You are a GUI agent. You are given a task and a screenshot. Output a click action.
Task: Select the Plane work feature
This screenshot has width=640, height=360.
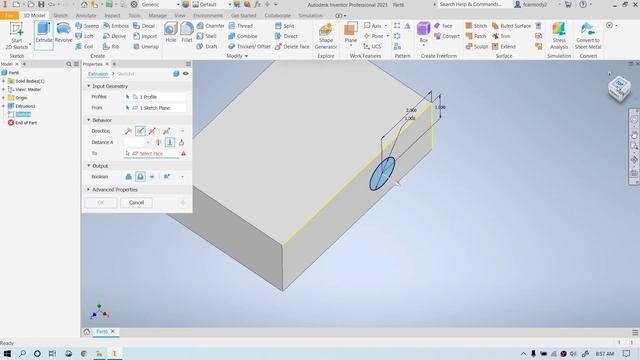pos(351,33)
